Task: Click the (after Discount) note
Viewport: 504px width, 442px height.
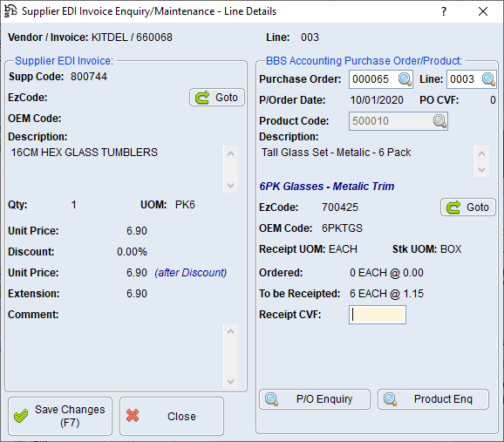Action: [191, 273]
